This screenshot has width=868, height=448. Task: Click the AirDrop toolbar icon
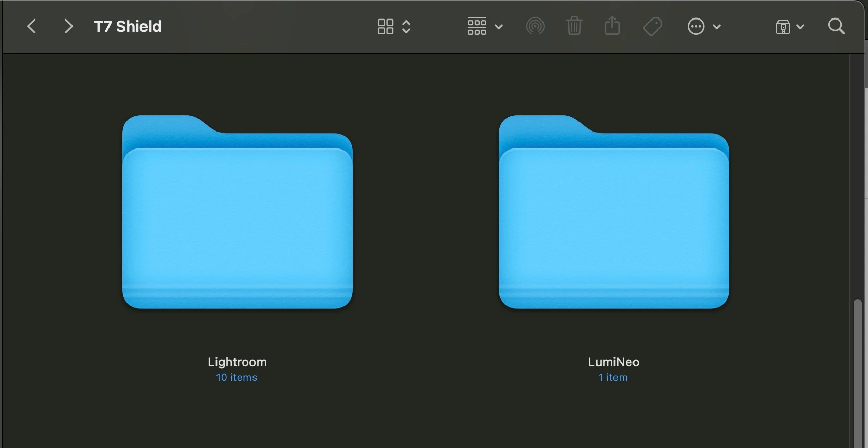pos(535,26)
